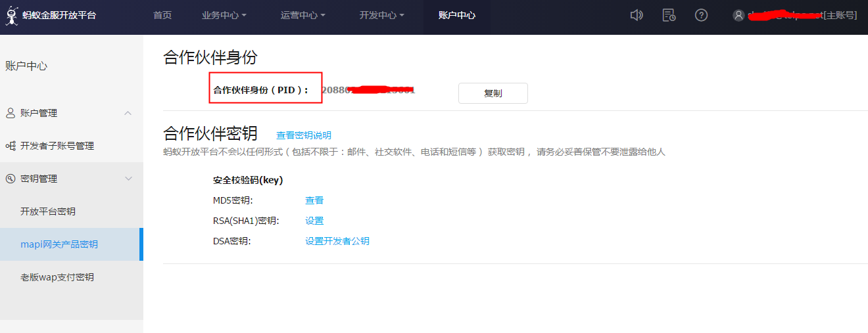Open the 运营中心 dropdown menu
The width and height of the screenshot is (868, 333).
pos(303,15)
